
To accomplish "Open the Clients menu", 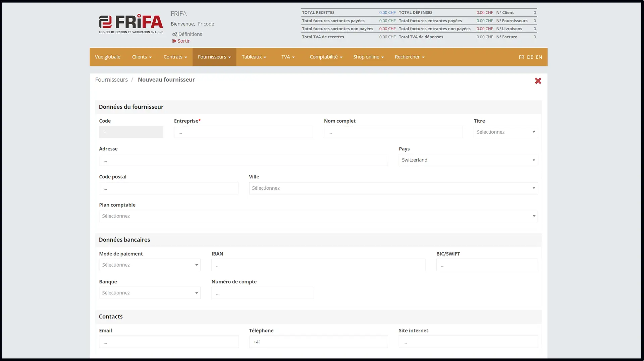I will tap(142, 57).
